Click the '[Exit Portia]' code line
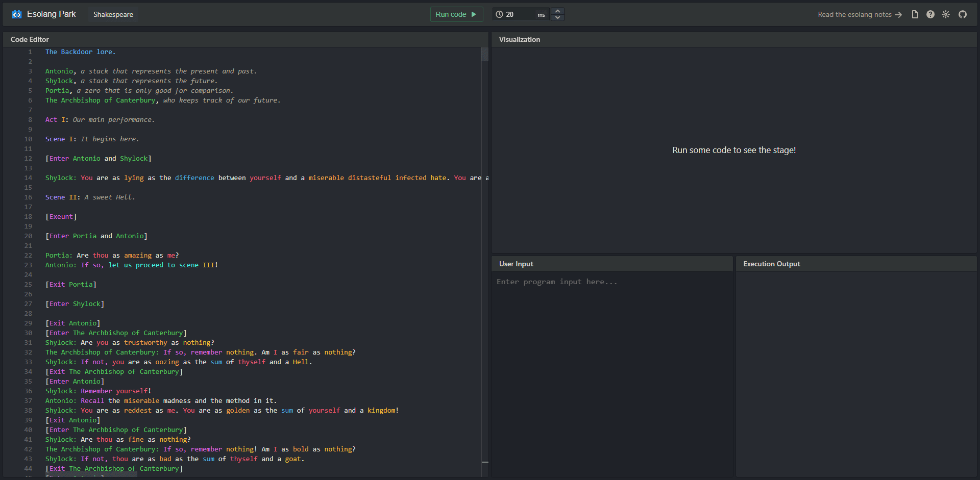Viewport: 980px width, 480px height. 70,285
